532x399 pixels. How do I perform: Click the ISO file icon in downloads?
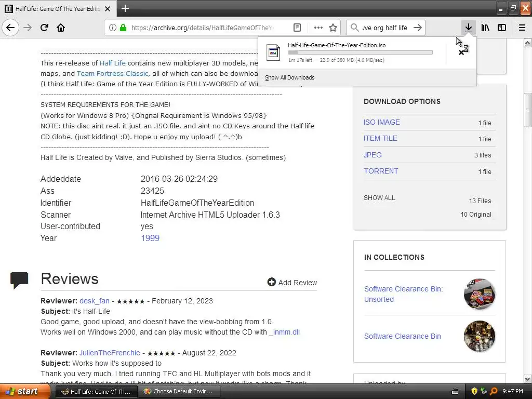pos(273,52)
